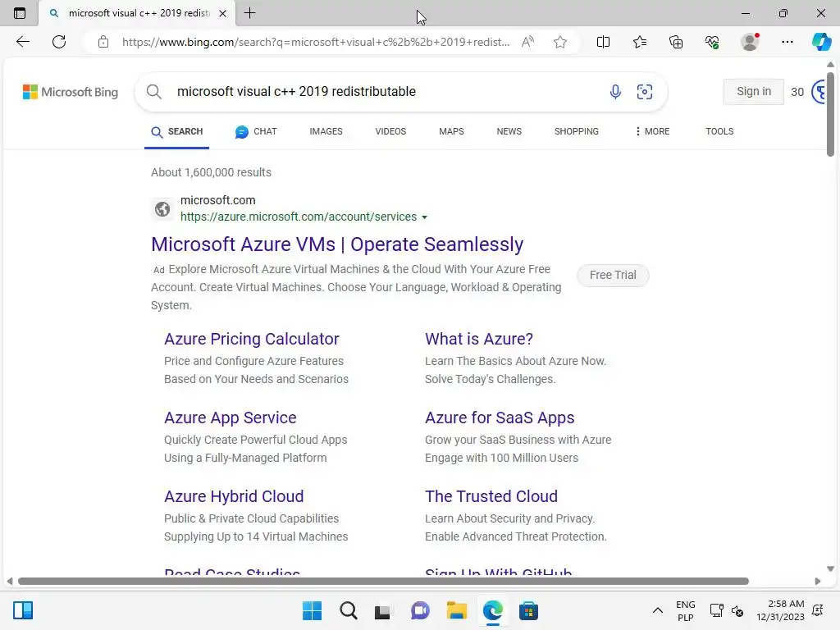The height and width of the screenshot is (630, 840).
Task: View site information lock icon
Action: (x=103, y=42)
